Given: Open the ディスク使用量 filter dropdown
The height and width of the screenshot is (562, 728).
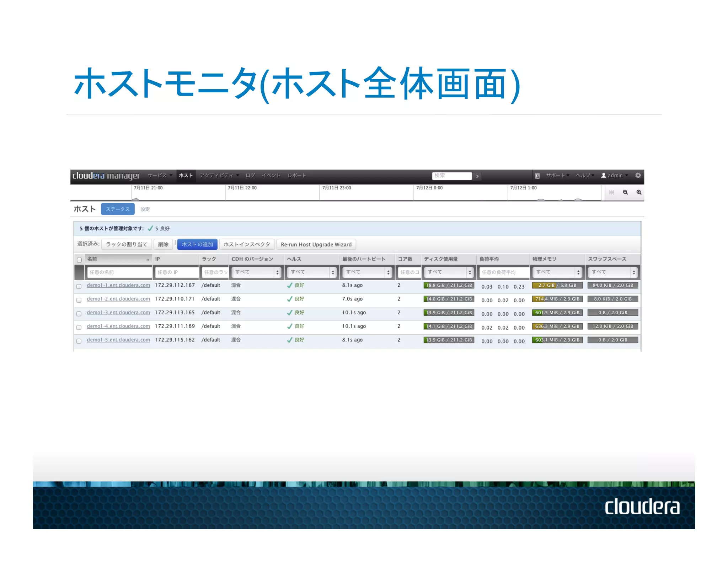Looking at the screenshot, I should tap(449, 272).
